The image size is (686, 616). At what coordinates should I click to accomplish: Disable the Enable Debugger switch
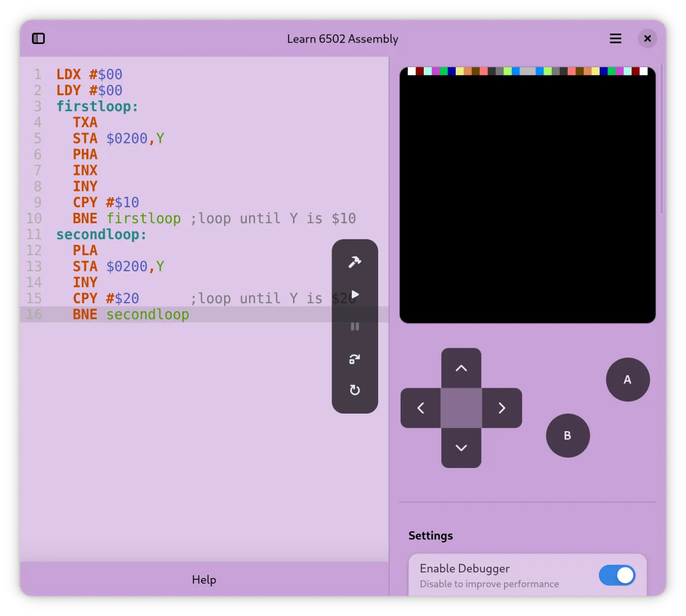pos(617,575)
